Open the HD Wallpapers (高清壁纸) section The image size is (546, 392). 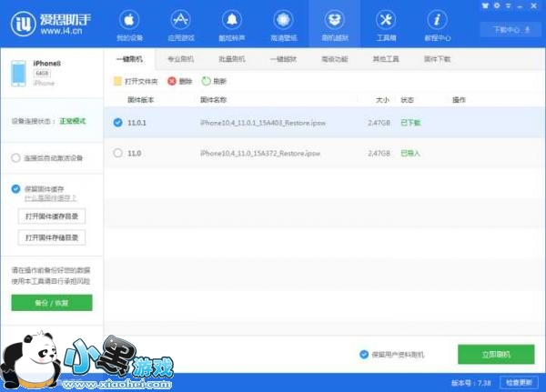pyautogui.click(x=283, y=26)
